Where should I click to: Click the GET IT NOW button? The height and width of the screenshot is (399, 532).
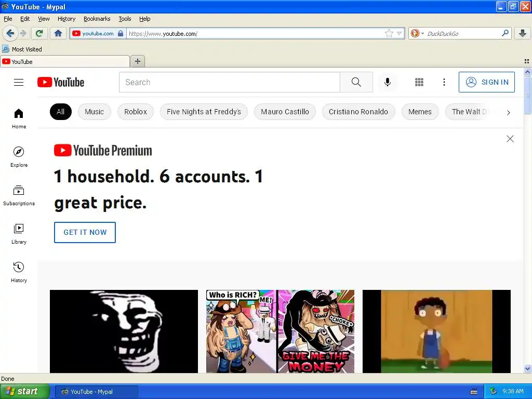click(x=85, y=232)
